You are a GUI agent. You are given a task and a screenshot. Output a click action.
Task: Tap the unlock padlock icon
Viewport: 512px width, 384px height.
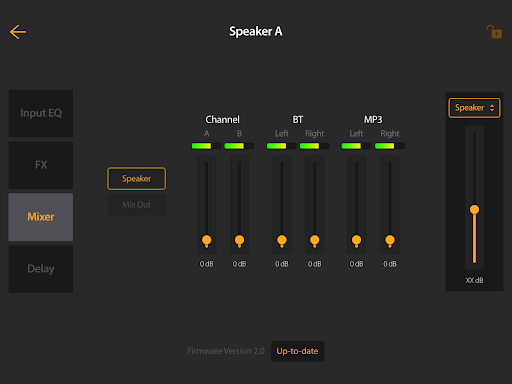[x=494, y=32]
